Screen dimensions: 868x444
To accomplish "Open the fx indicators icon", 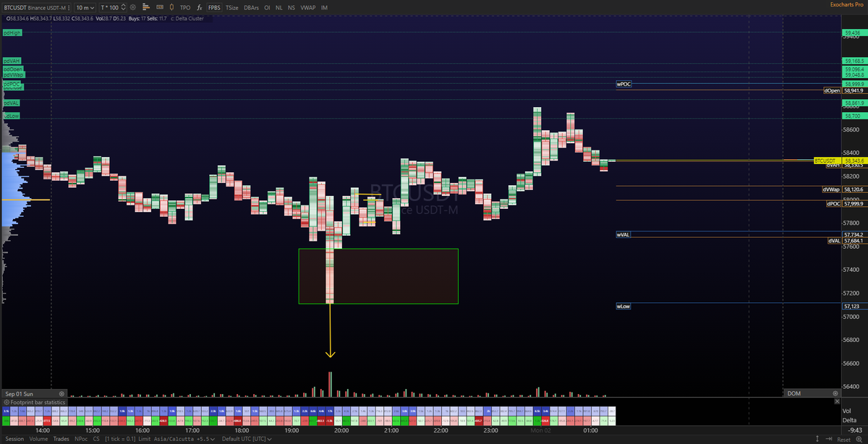I will [x=199, y=7].
